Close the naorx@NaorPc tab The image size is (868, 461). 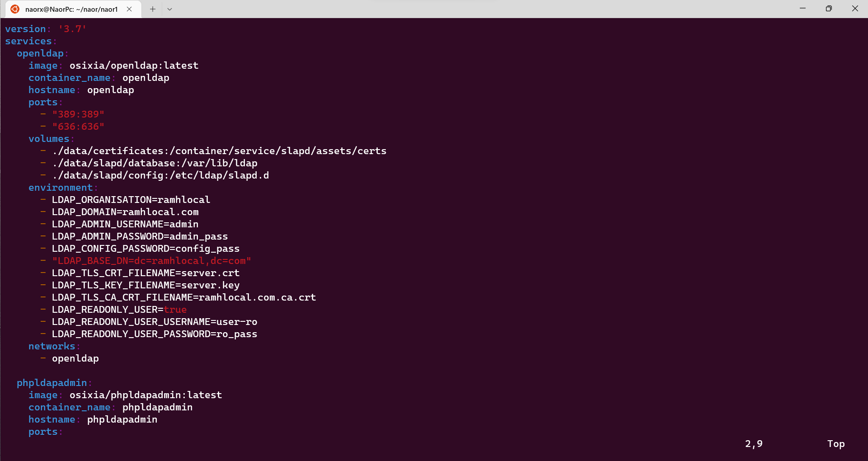pos(129,9)
